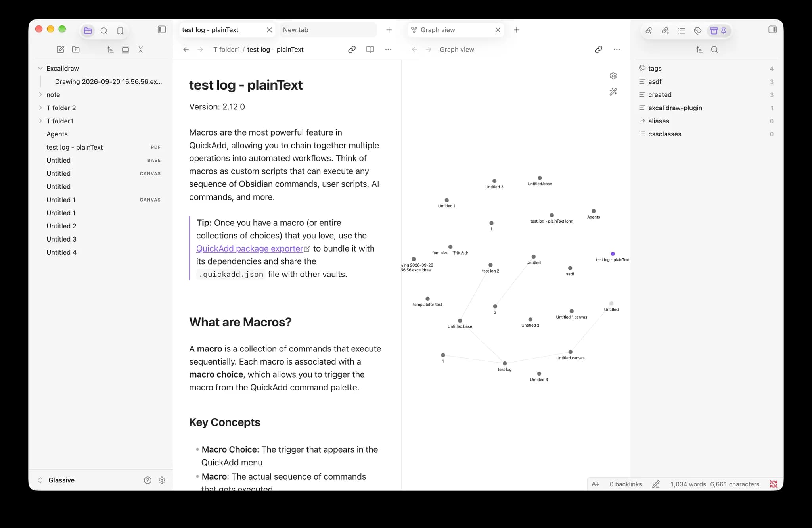Close the test log - plainText tab
Screen dimensions: 812x528
point(269,30)
